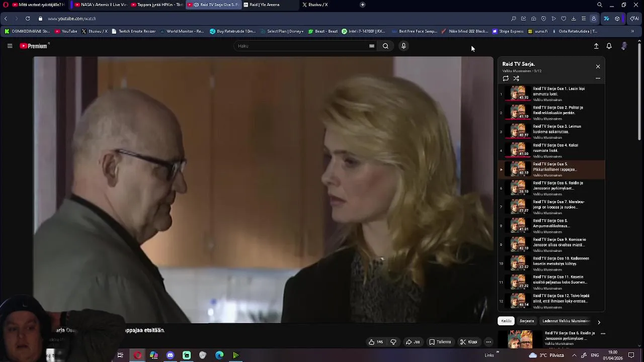The height and width of the screenshot is (362, 644).
Task: Open ENG language selector in tray
Action: (595, 355)
